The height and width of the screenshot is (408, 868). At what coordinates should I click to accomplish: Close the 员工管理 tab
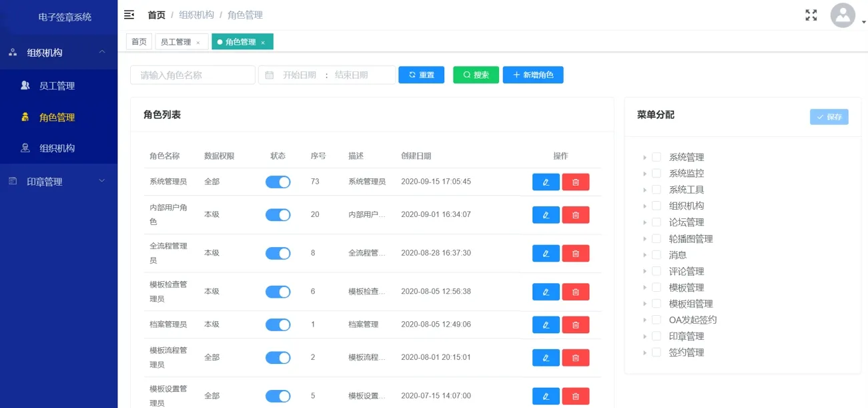(198, 43)
